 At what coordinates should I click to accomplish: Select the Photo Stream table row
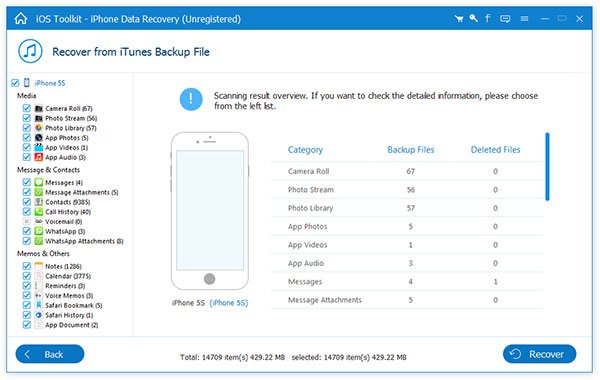[x=407, y=189]
